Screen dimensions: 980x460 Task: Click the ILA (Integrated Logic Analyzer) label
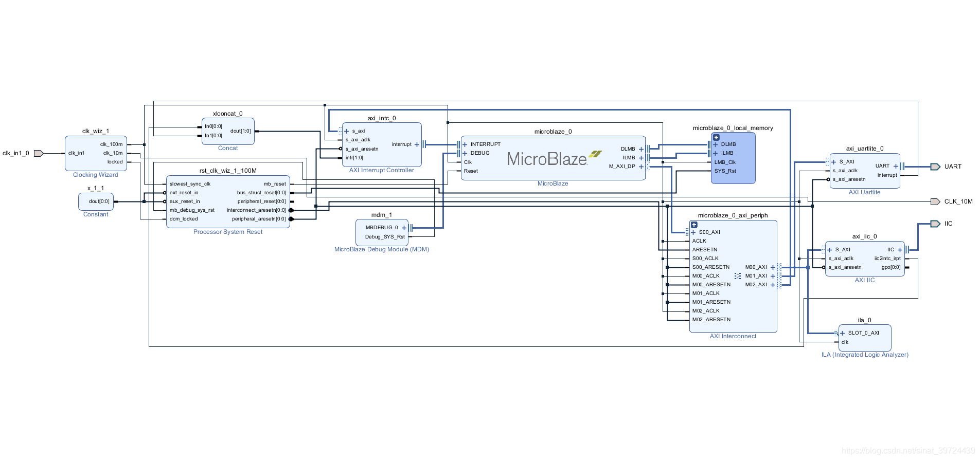[x=865, y=355]
